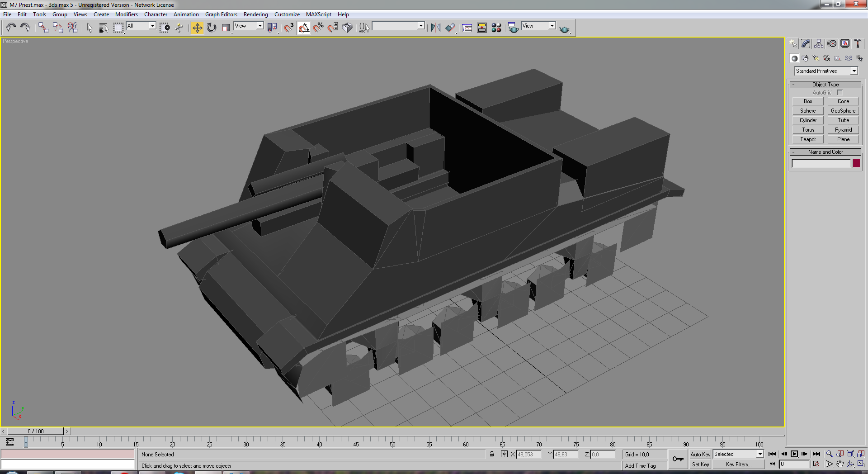This screenshot has width=868, height=474.
Task: Click the red object color swatch
Action: coord(856,163)
